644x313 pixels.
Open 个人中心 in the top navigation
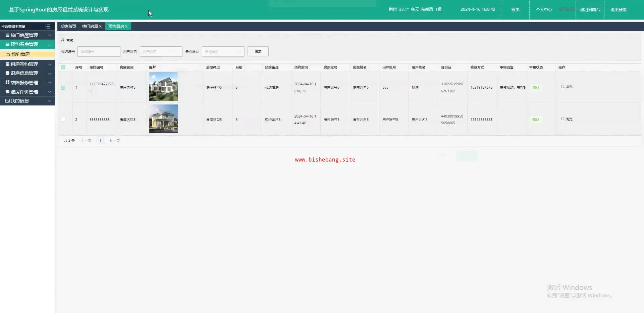point(543,10)
